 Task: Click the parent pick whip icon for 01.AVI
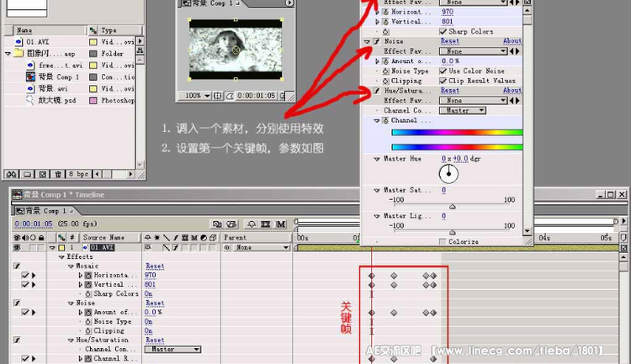tap(227, 247)
